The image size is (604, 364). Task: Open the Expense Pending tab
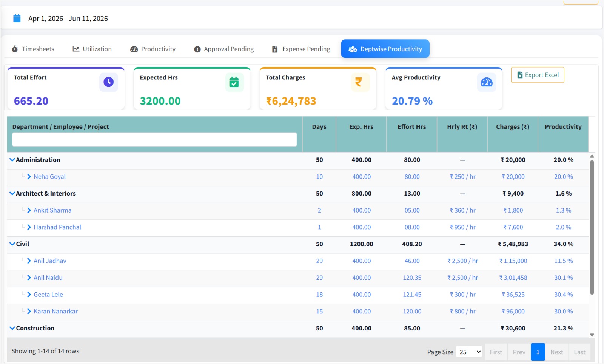point(301,49)
